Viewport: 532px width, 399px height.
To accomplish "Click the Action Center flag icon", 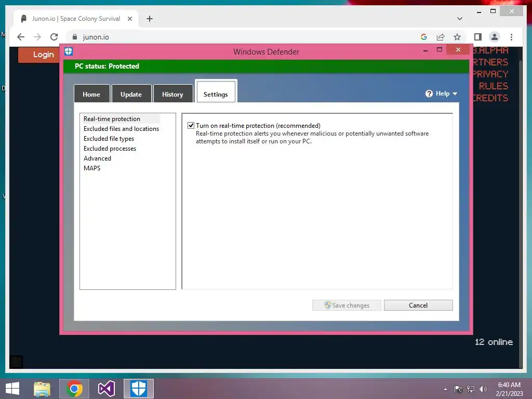I will tap(458, 389).
